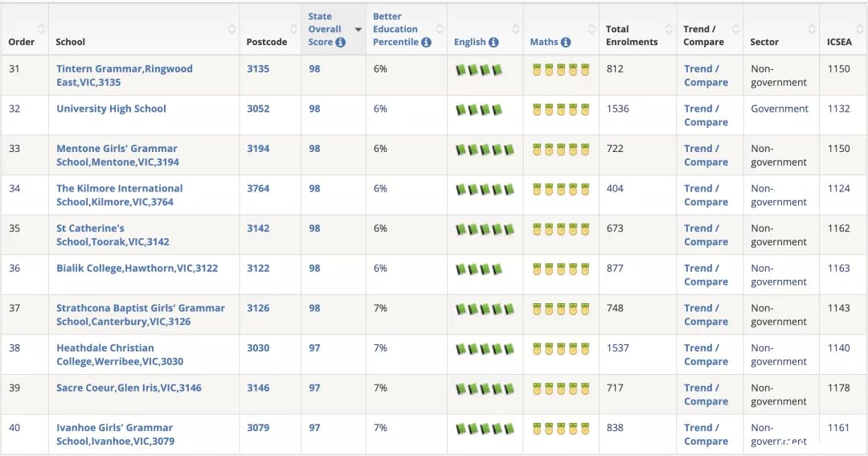Screen dimensions: 868x456
Task: Open St Catherine's School, Toorak link
Action: click(x=113, y=235)
